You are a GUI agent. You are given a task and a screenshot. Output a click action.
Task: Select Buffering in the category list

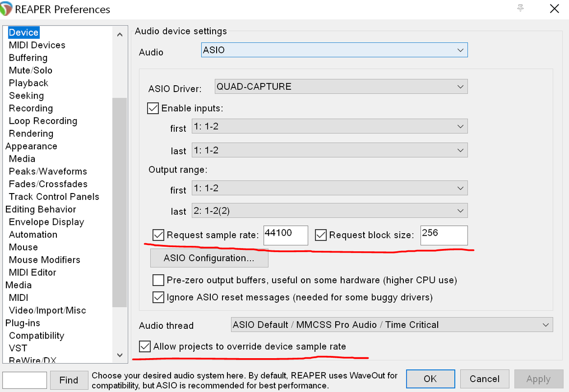point(28,58)
